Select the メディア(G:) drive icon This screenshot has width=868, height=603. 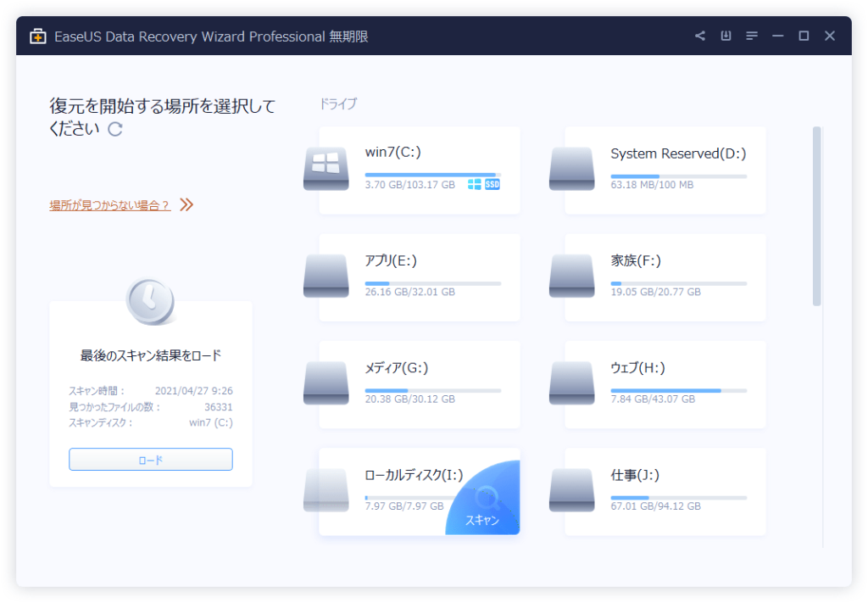pyautogui.click(x=326, y=383)
